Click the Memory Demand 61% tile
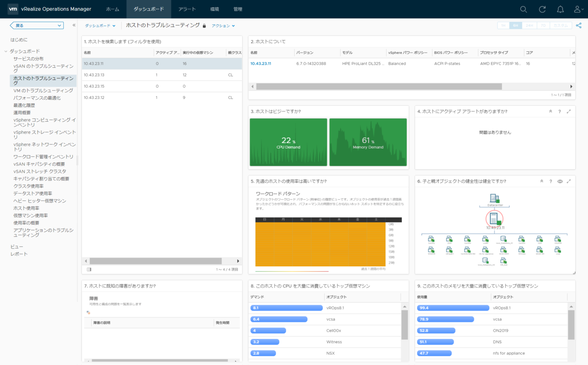588x365 pixels. pyautogui.click(x=368, y=143)
